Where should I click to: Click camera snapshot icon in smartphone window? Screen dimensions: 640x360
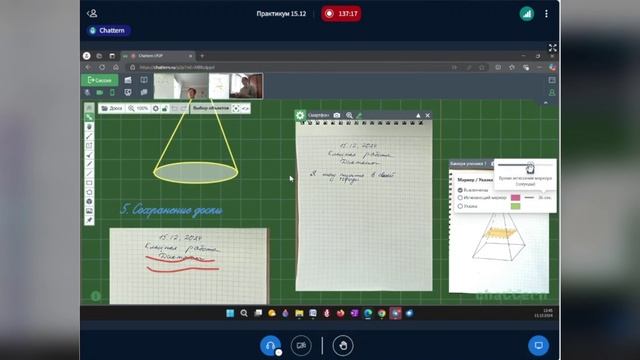point(337,116)
